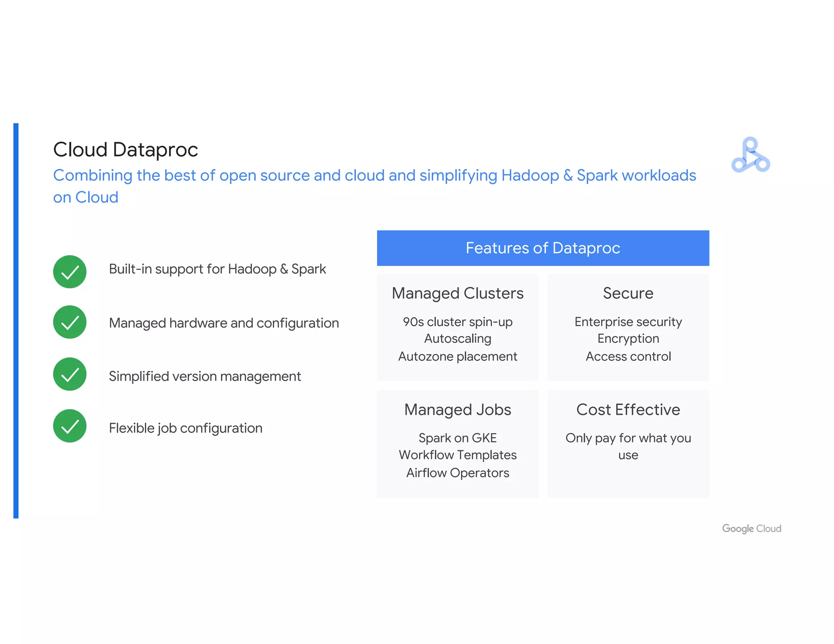
Task: Click the Google Cloud logo
Action: (x=751, y=528)
